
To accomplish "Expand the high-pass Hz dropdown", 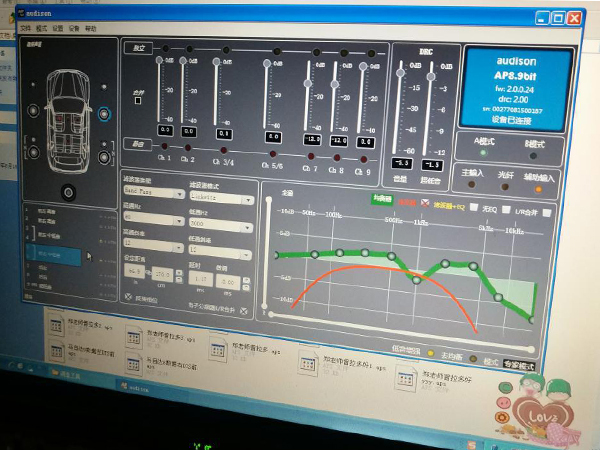I will coord(179,221).
